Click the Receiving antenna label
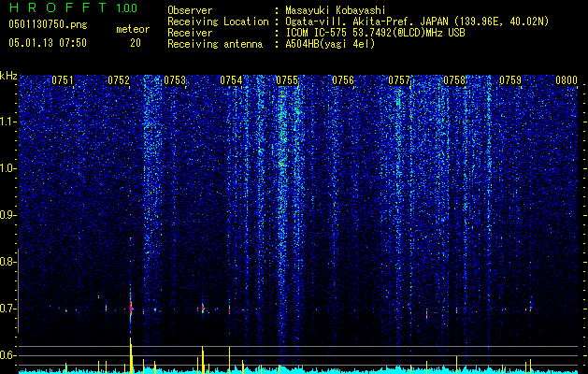The height and width of the screenshot is (374, 588). 215,44
